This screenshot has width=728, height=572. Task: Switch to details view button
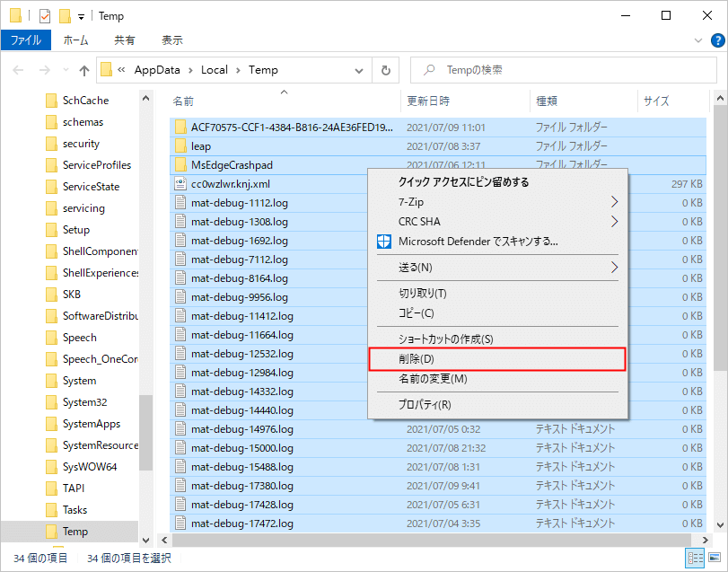click(694, 559)
